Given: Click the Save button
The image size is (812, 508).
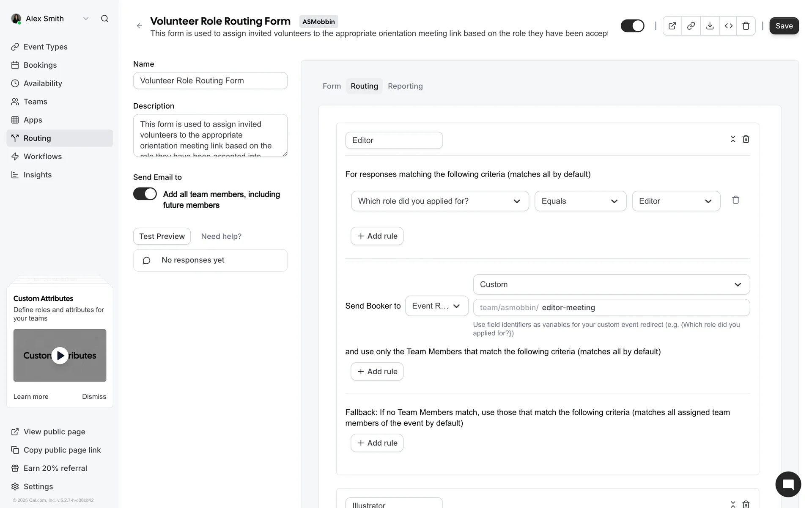Looking at the screenshot, I should 784,26.
